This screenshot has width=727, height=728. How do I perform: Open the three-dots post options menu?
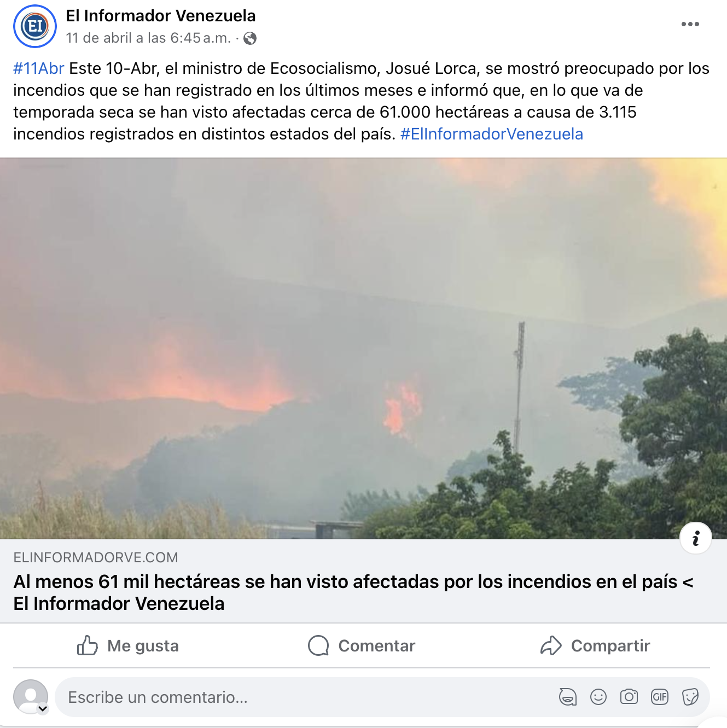pyautogui.click(x=690, y=24)
